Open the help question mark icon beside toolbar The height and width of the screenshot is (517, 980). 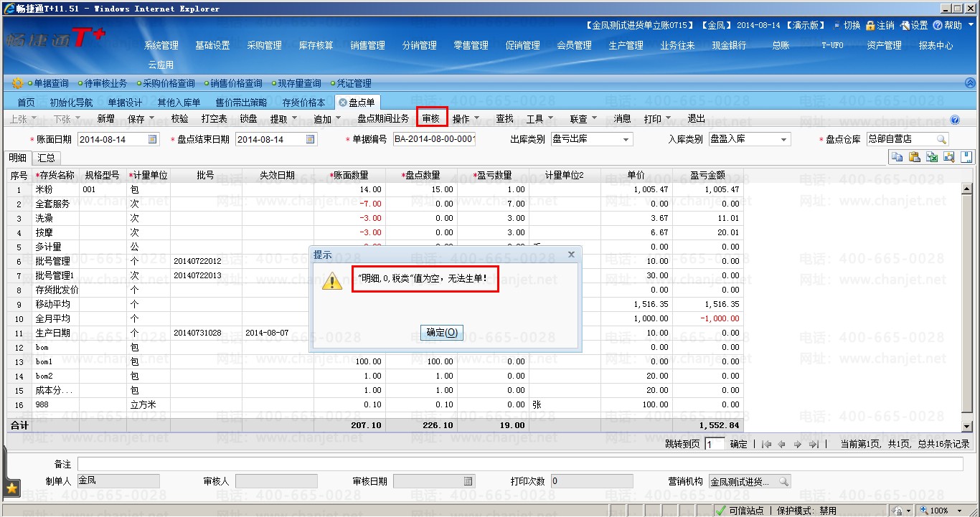click(955, 120)
